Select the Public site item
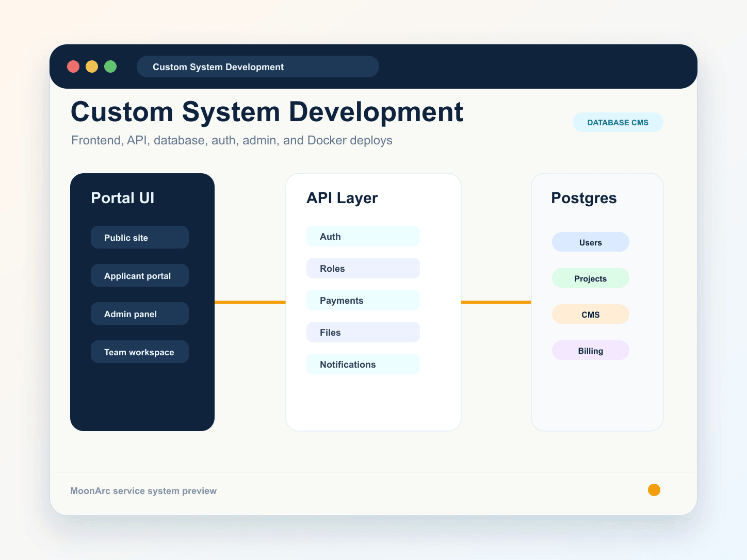747x560 pixels. [140, 237]
